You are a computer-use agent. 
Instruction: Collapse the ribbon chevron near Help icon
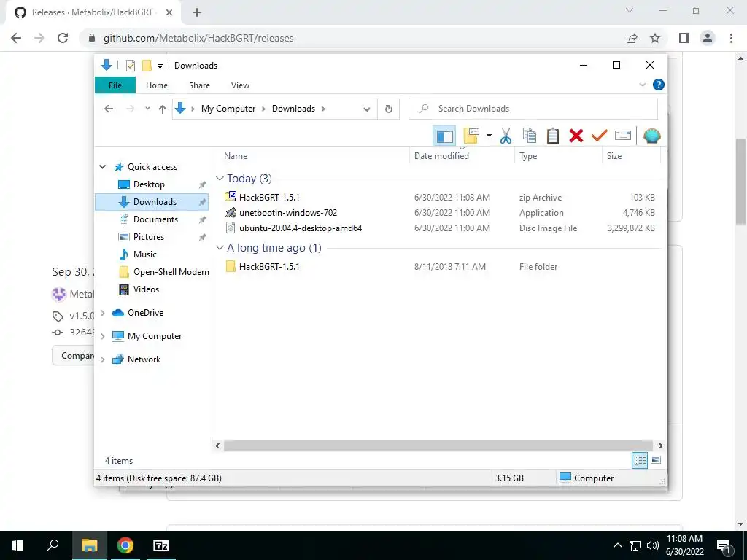(642, 85)
